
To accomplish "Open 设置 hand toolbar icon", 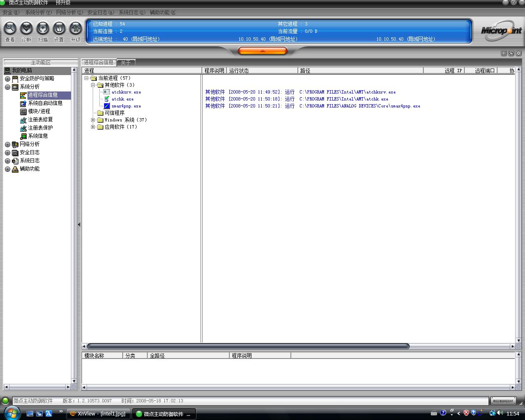I will 59,28.
